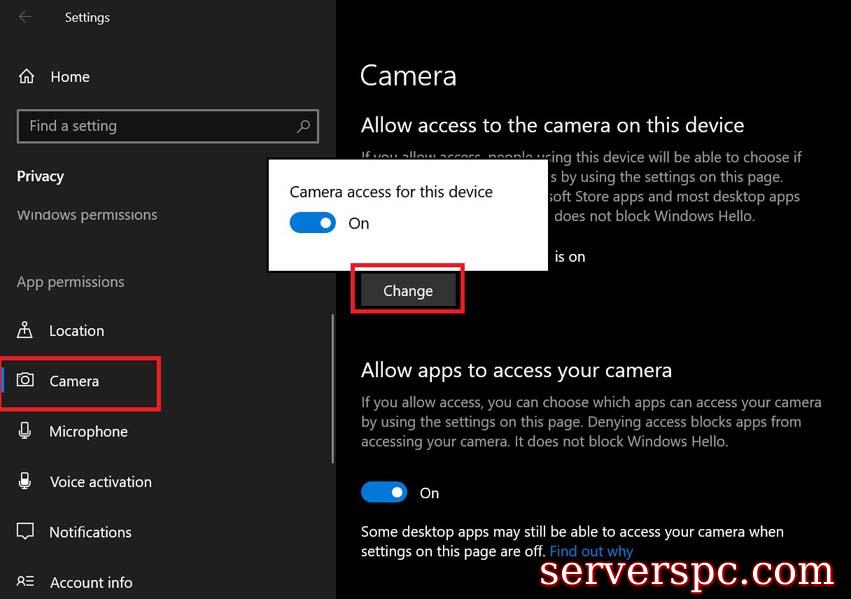851x599 pixels.
Task: Open Notifications via its text label
Action: click(91, 532)
